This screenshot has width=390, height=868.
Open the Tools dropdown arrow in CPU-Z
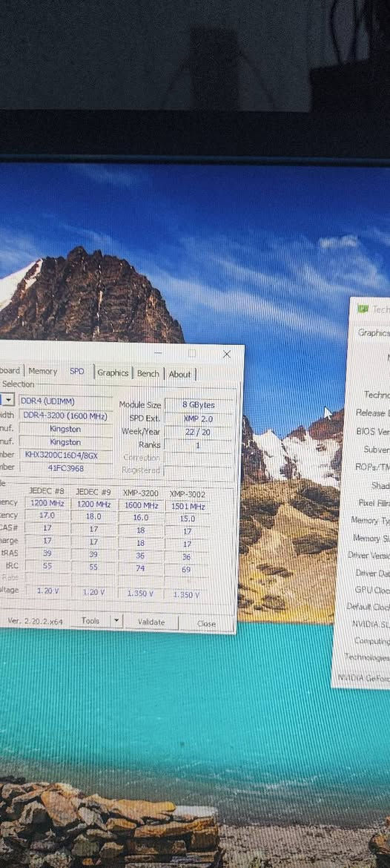(x=116, y=620)
